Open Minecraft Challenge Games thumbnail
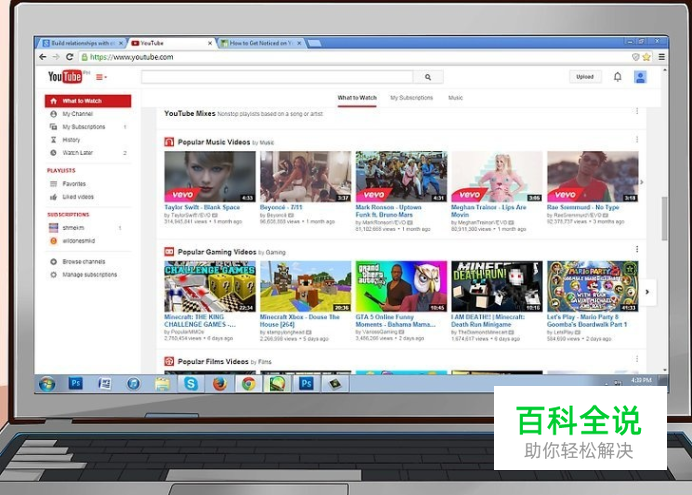The height and width of the screenshot is (495, 692). [x=210, y=286]
